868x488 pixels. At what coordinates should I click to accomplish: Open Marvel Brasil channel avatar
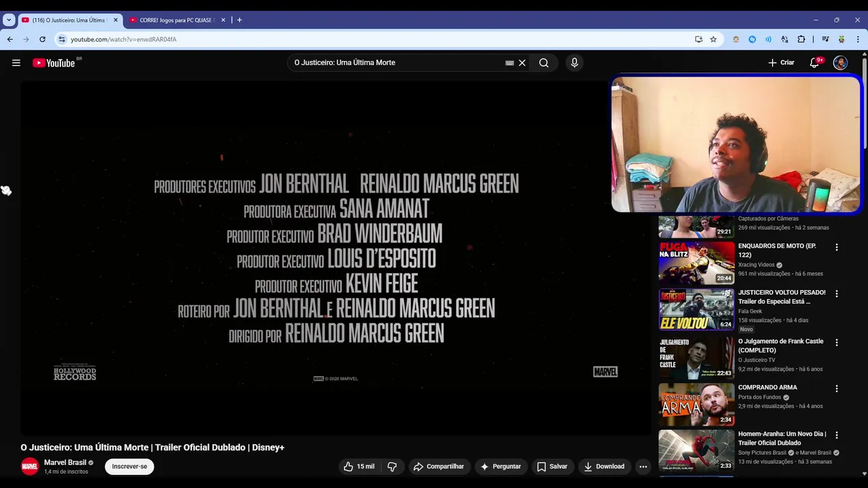tap(30, 466)
